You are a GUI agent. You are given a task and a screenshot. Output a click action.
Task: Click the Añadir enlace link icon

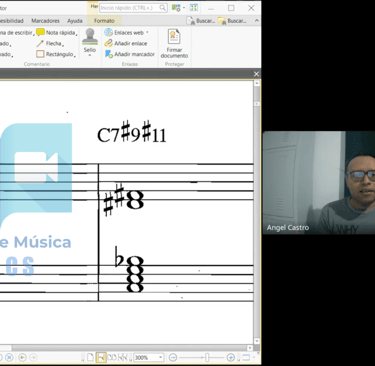108,43
